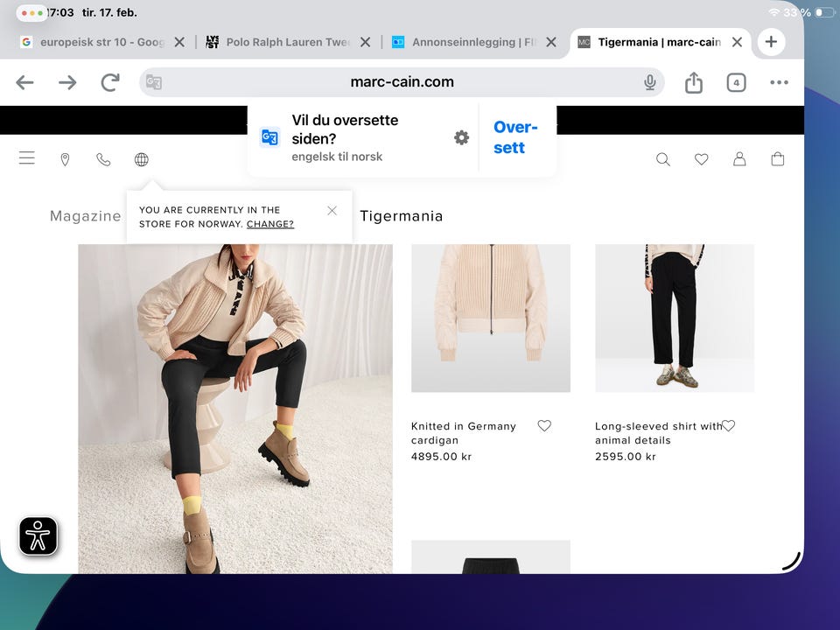Open the share sheet
This screenshot has height=630, width=840.
pos(694,82)
